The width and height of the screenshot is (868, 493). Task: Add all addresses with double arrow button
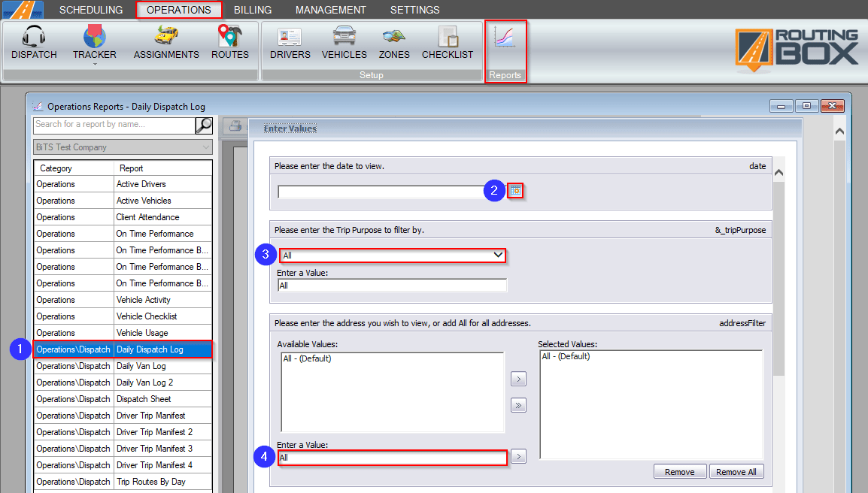518,406
